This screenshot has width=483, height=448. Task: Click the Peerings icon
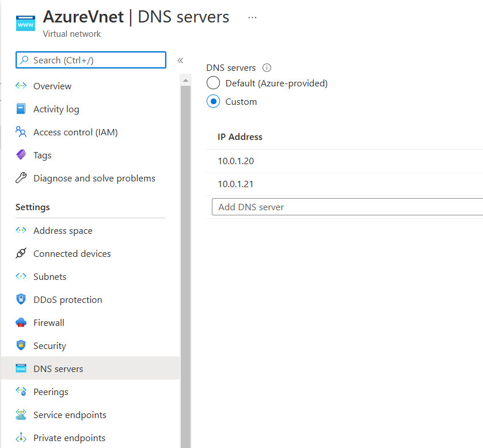coord(21,392)
